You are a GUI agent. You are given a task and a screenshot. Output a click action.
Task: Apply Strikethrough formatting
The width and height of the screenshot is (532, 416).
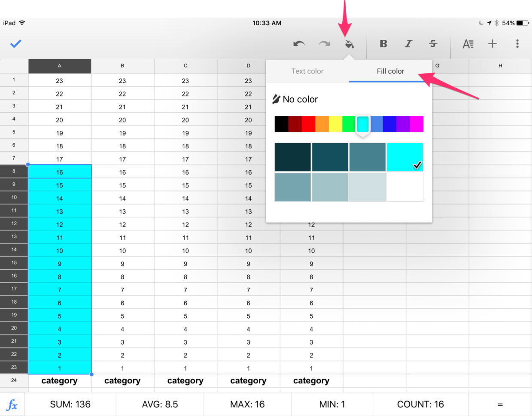click(433, 43)
